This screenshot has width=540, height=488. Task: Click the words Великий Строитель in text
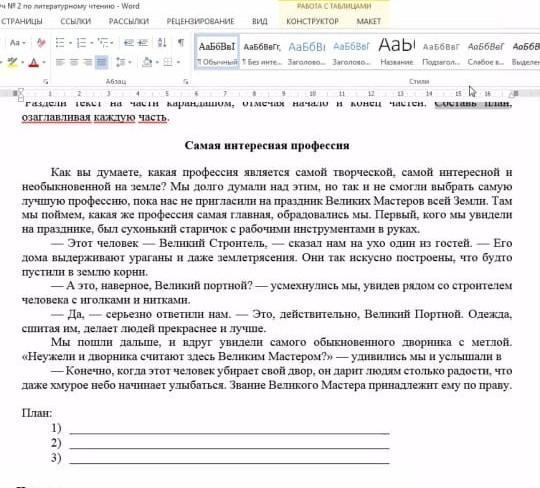[x=213, y=243]
